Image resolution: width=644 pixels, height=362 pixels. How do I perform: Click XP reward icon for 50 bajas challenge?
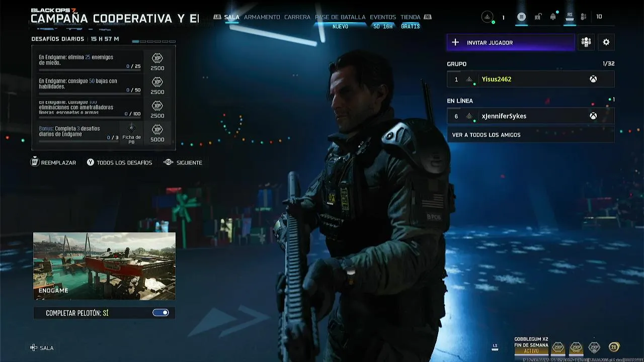[x=157, y=82]
